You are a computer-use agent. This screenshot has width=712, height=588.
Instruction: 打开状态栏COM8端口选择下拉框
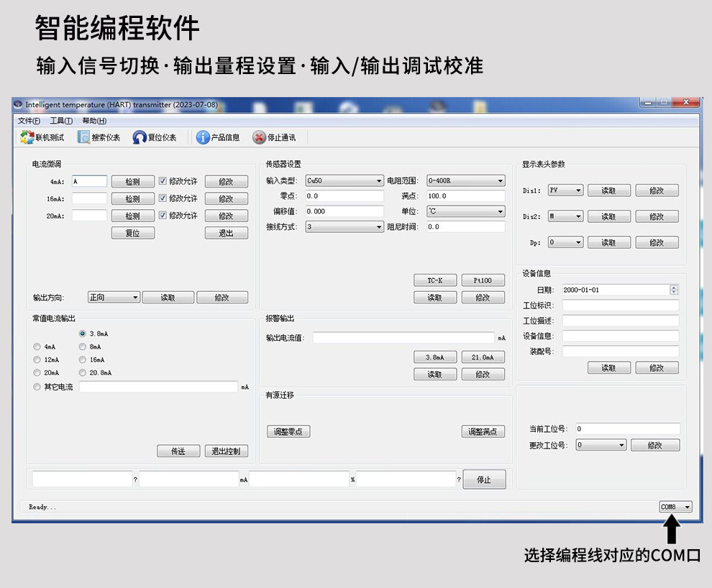(686, 506)
